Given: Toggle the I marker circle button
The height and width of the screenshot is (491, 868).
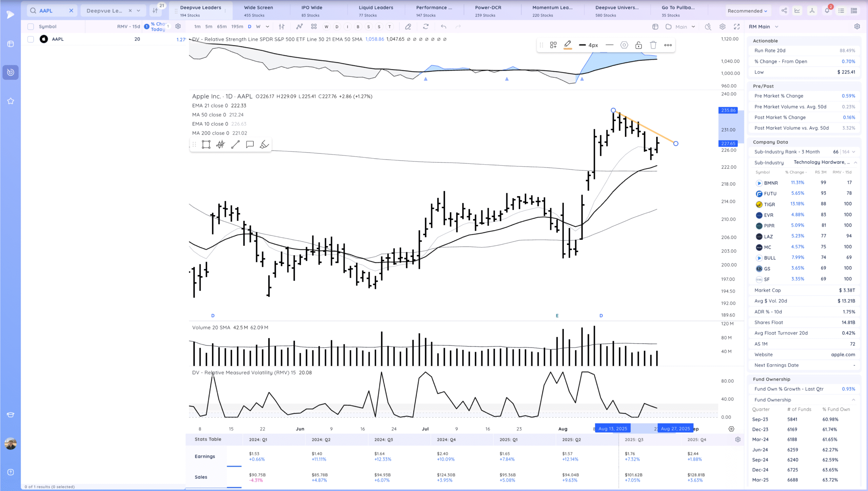Looking at the screenshot, I should pos(347,26).
